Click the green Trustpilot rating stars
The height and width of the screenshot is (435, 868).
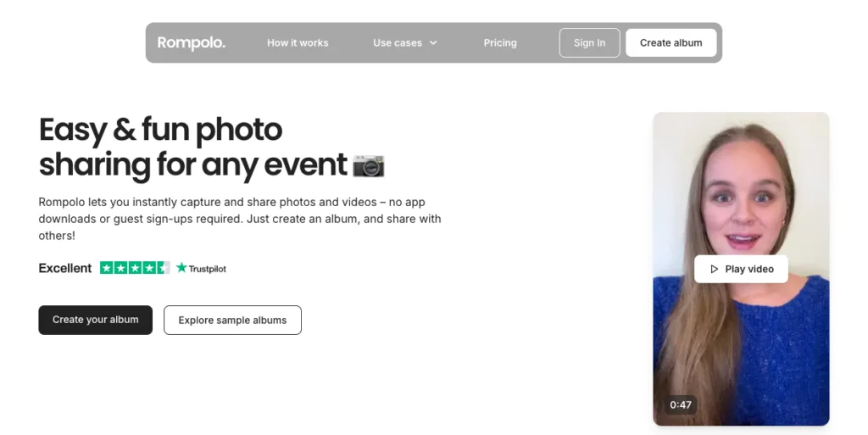(x=135, y=268)
